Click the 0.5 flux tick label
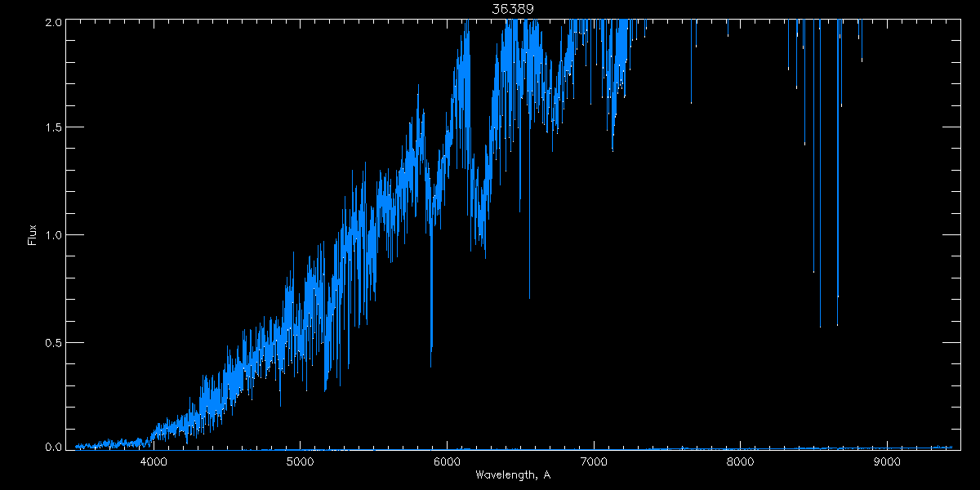Image resolution: width=980 pixels, height=490 pixels. [x=52, y=342]
